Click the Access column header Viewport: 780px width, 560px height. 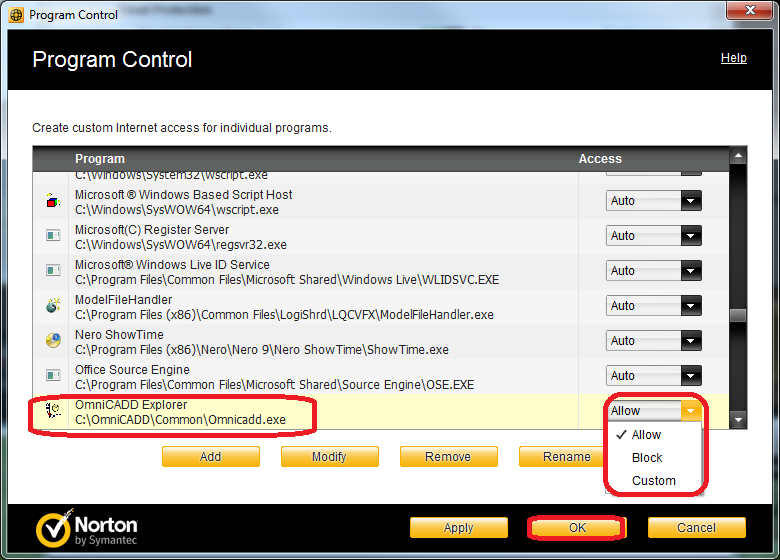(x=600, y=159)
